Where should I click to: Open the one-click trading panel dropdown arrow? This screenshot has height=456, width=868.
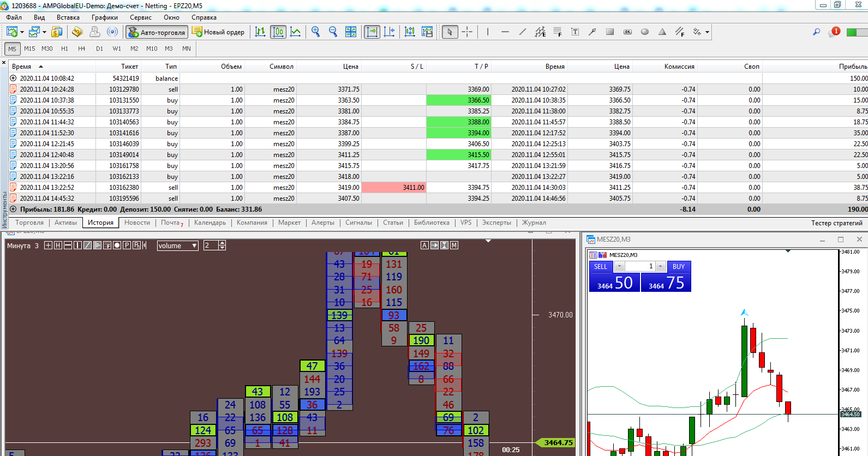pyautogui.click(x=619, y=266)
